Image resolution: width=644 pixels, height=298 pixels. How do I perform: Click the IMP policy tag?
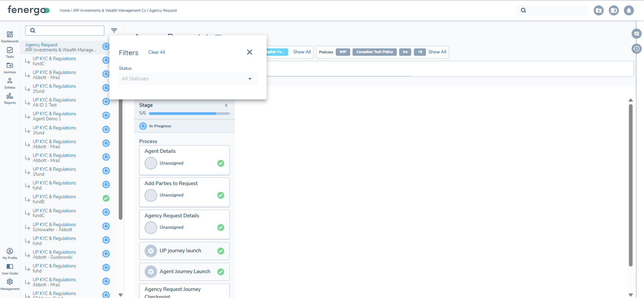[x=343, y=52]
